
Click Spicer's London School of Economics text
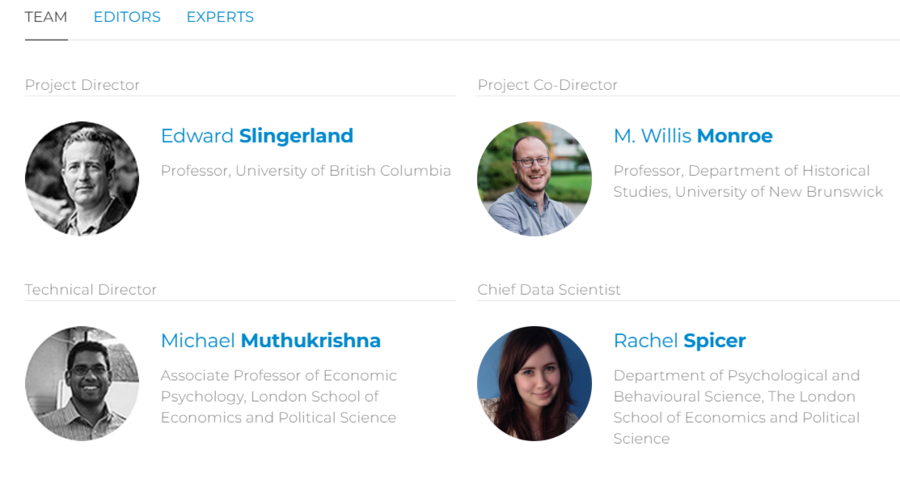pos(736,417)
